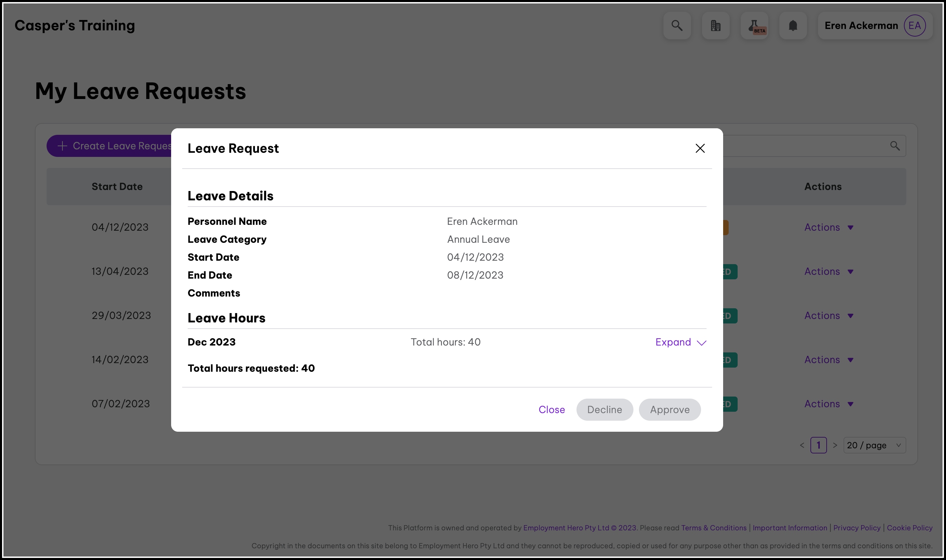Open the Terms & Conditions link

[x=713, y=528]
